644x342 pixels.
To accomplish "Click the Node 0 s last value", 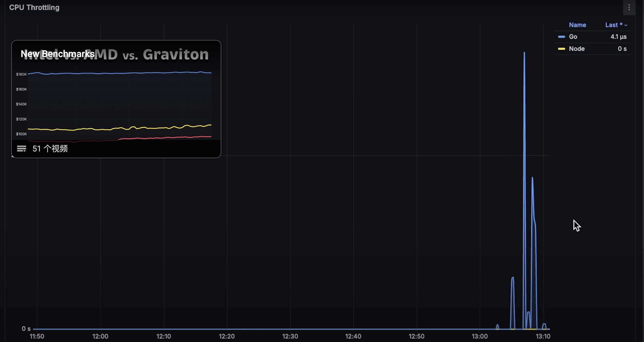I will 622,49.
